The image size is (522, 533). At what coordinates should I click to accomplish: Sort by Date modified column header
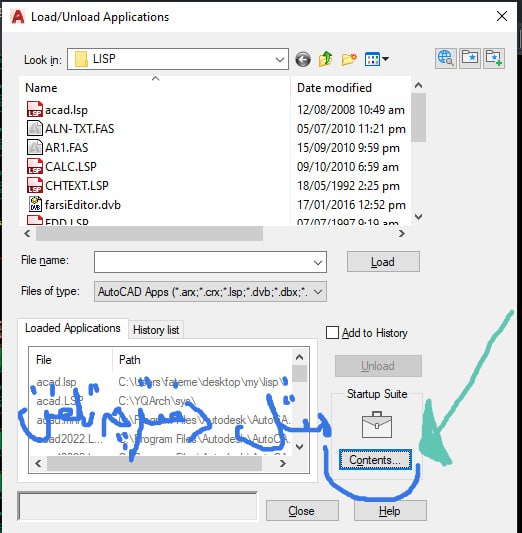pyautogui.click(x=350, y=87)
